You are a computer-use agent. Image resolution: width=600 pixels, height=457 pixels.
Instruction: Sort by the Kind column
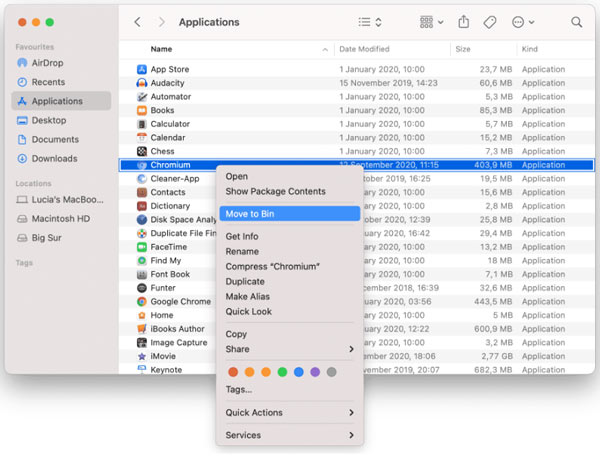coord(556,49)
